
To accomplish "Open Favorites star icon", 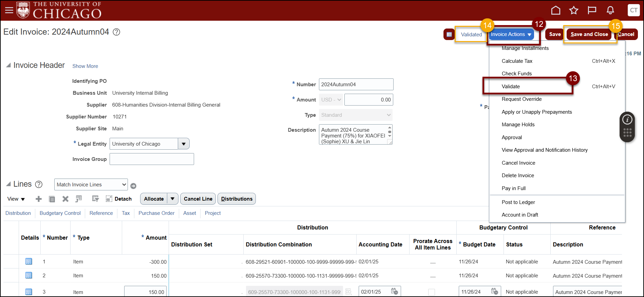I will [x=574, y=11].
